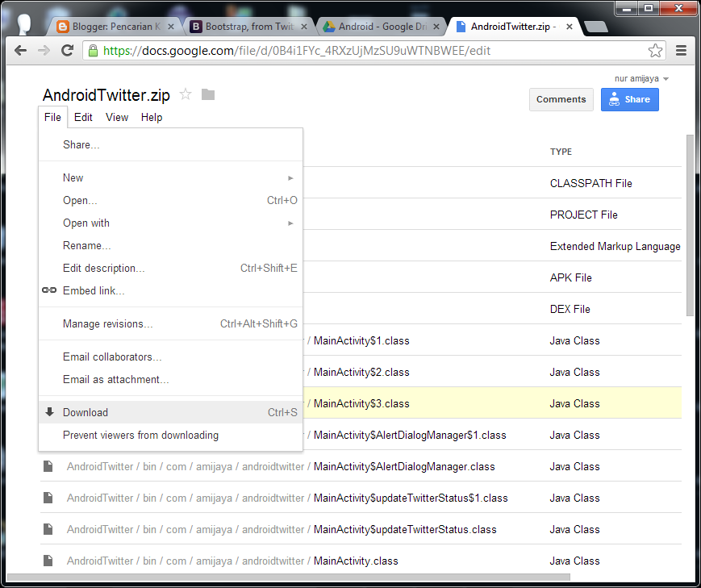The width and height of the screenshot is (701, 588).
Task: Close the Blogger tab
Action: click(171, 27)
